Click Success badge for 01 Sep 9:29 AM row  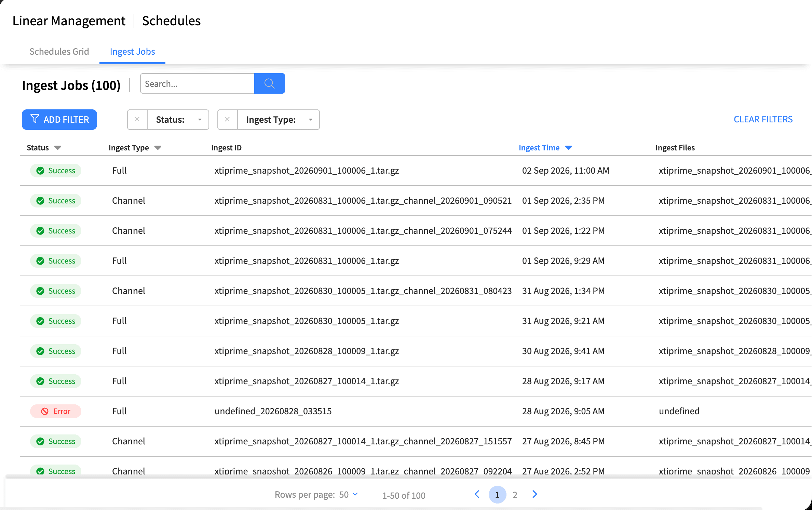(x=56, y=261)
